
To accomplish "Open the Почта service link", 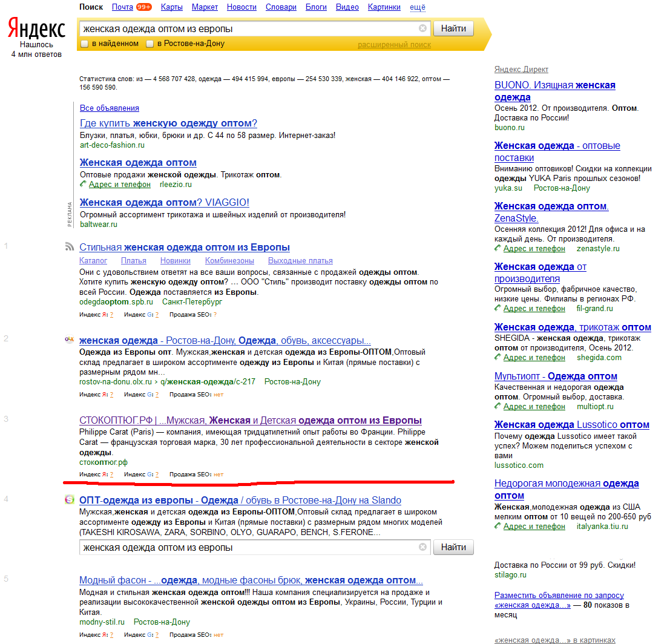I will tap(122, 7).
